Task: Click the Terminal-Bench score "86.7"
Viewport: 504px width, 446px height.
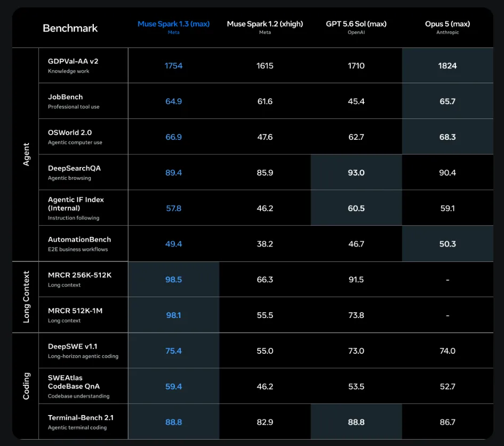Action: click(447, 422)
